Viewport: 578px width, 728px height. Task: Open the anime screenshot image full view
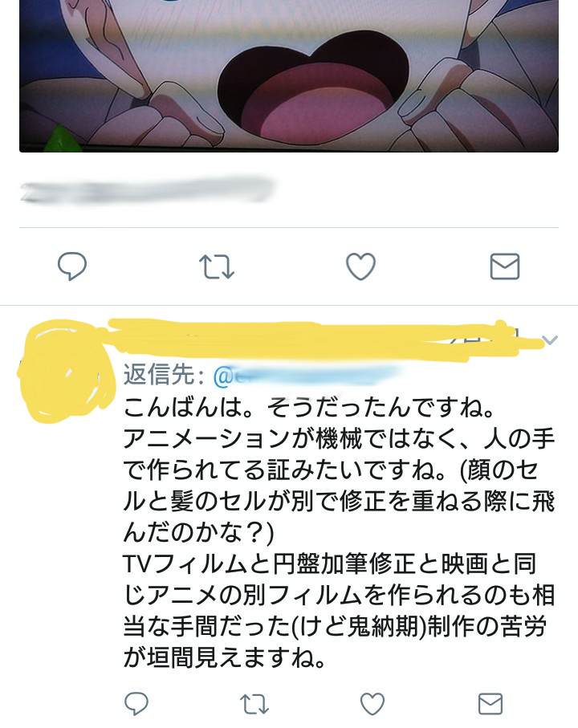point(289,76)
